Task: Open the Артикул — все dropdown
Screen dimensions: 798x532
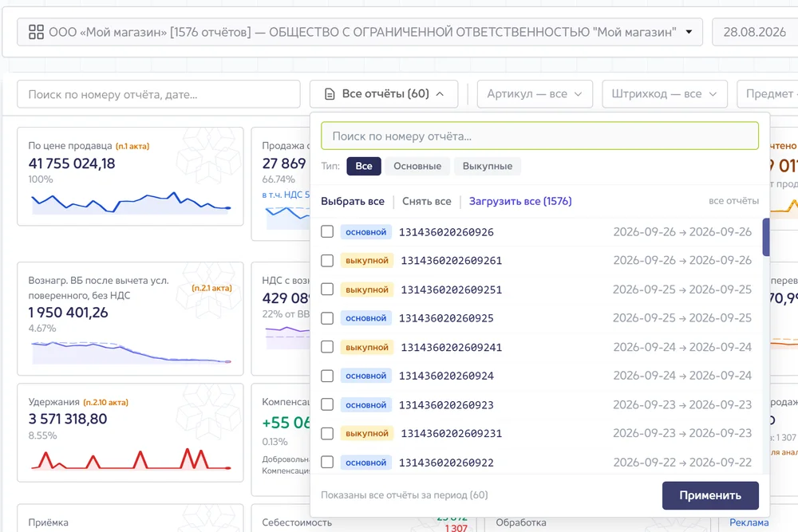Action: (535, 94)
